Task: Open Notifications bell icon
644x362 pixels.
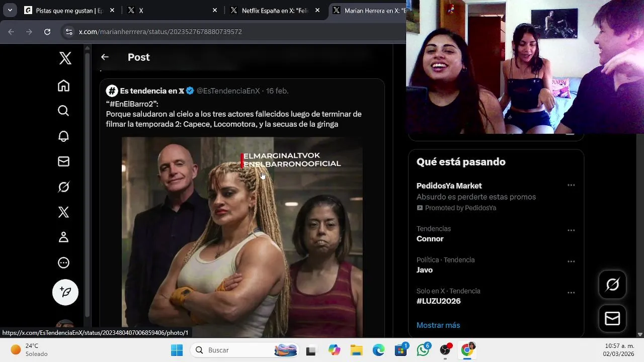Action: pyautogui.click(x=63, y=136)
